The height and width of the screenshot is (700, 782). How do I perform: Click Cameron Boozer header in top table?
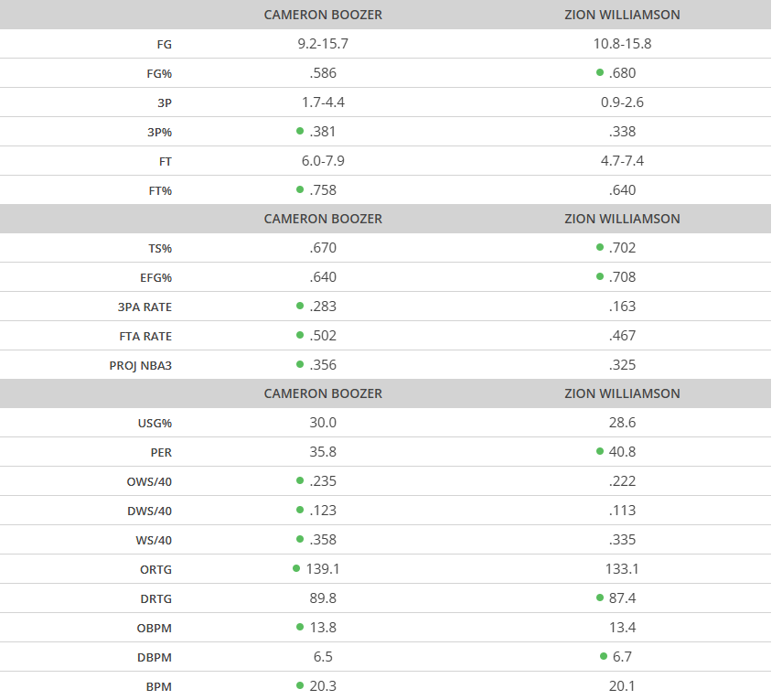(x=323, y=15)
